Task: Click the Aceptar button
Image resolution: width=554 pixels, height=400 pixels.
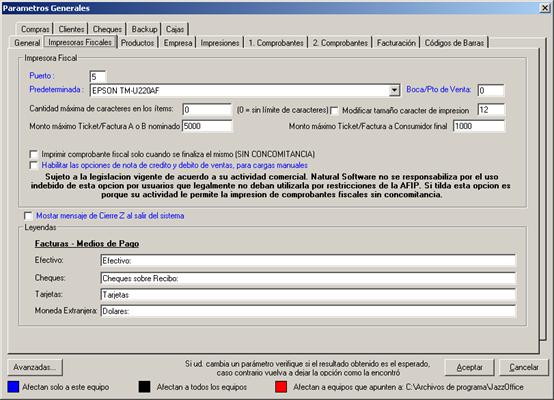Action: [x=469, y=367]
